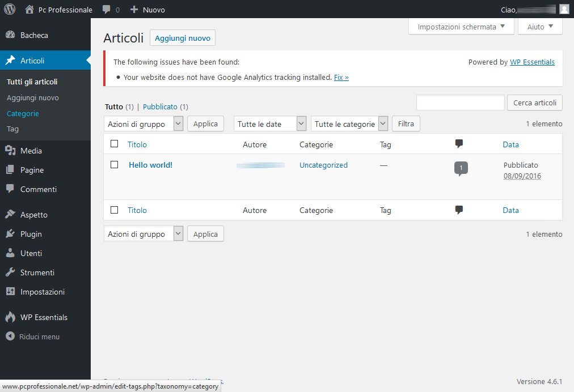Click the Strumenti wrench icon
This screenshot has width=574, height=392.
click(10, 272)
